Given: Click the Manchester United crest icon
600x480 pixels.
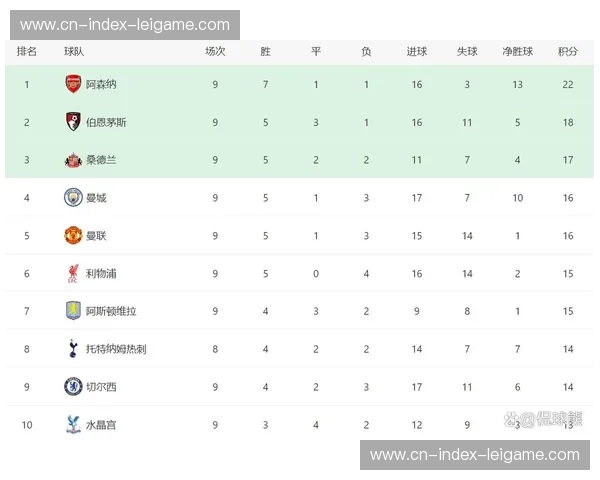Looking at the screenshot, I should 73,236.
